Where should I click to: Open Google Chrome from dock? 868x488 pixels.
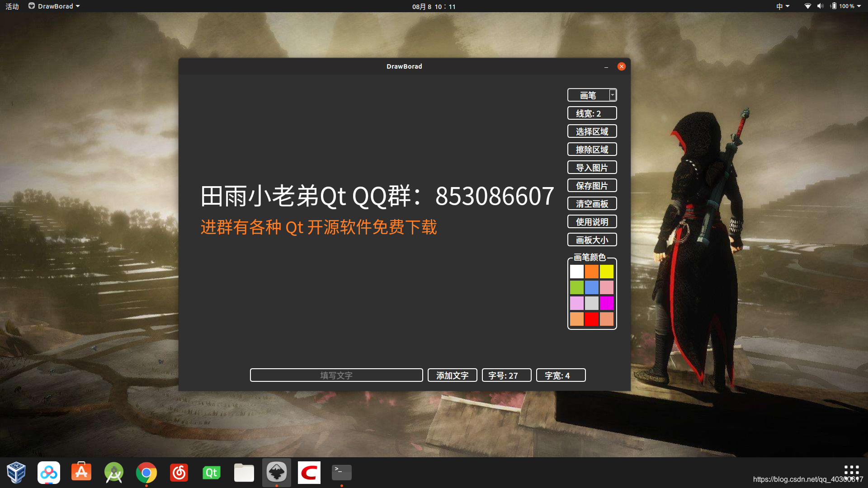coord(146,473)
